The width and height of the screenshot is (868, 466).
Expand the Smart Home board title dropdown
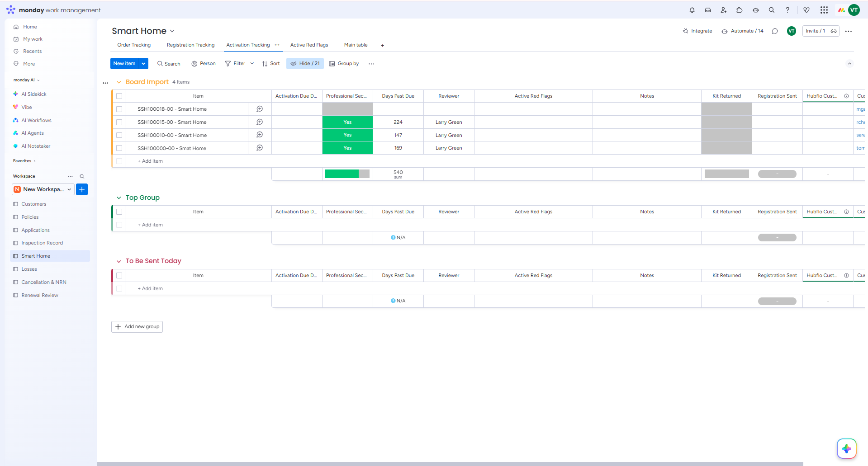click(172, 31)
